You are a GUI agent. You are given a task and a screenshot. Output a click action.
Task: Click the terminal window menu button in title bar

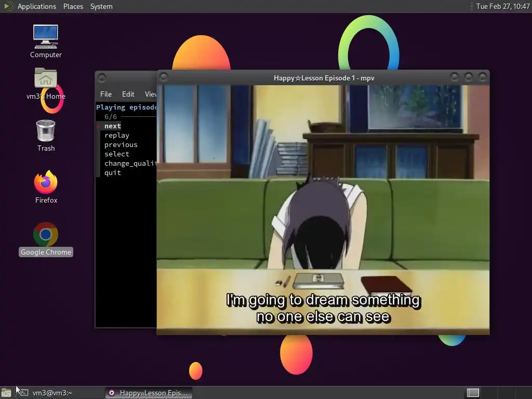point(102,78)
